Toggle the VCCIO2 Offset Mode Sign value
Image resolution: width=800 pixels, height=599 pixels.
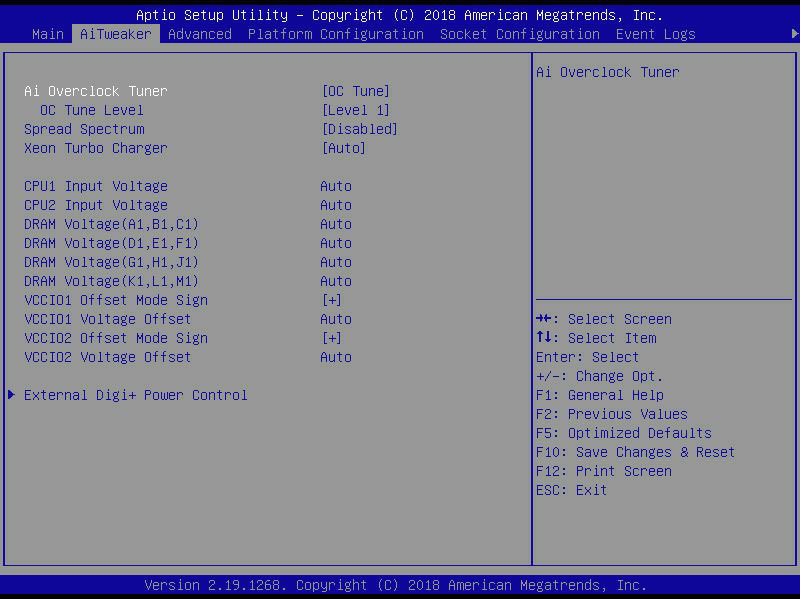pyautogui.click(x=331, y=338)
